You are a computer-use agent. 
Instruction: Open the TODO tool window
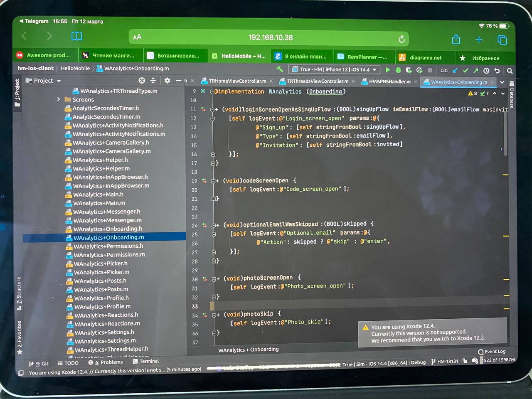coord(68,363)
